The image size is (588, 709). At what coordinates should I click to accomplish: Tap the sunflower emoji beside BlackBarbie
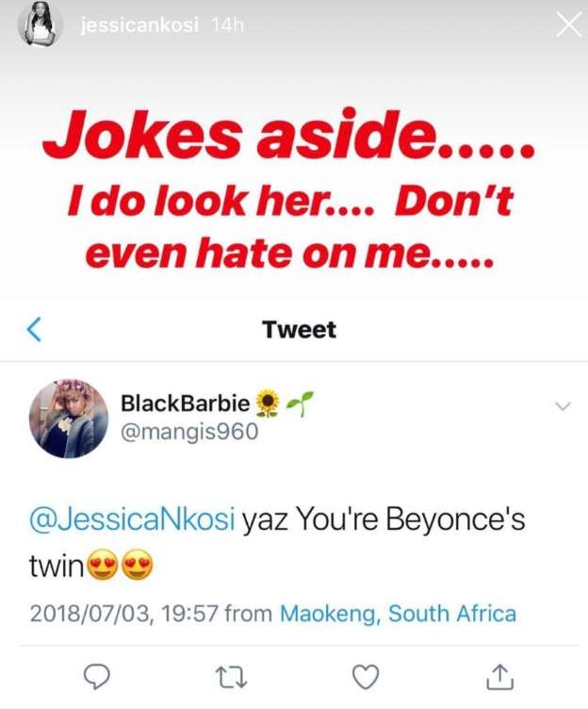click(x=269, y=404)
